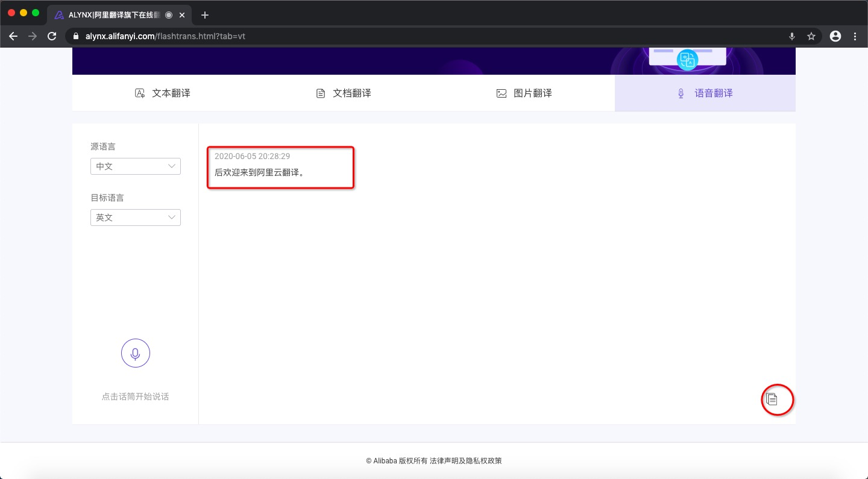Click the browser back arrow
This screenshot has width=868, height=479.
coord(13,36)
